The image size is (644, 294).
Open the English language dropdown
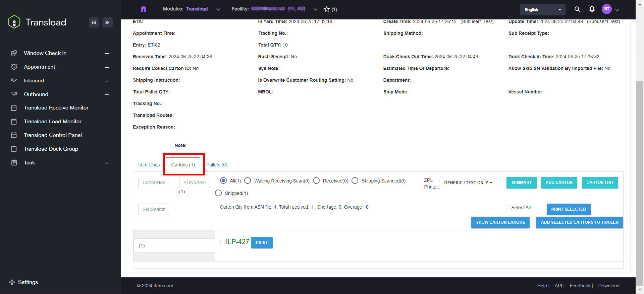[543, 10]
